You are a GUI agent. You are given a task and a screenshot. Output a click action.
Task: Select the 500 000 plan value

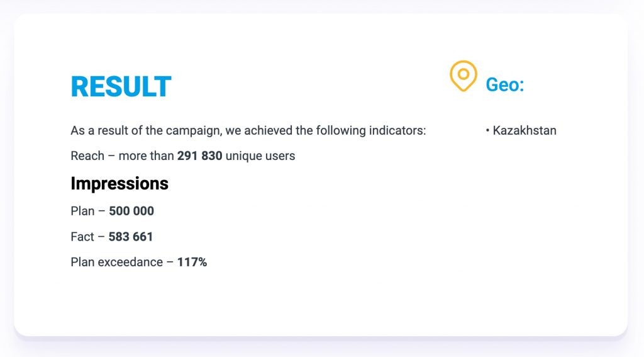[x=131, y=211]
